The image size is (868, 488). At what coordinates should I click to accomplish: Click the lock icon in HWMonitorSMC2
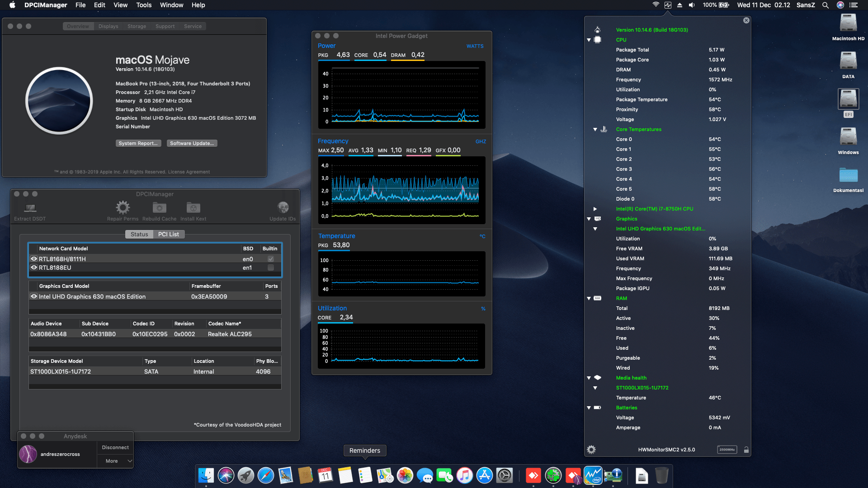tap(746, 449)
